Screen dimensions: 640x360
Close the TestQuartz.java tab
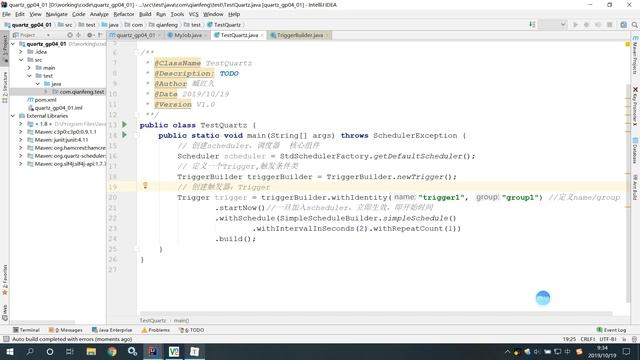pos(262,35)
